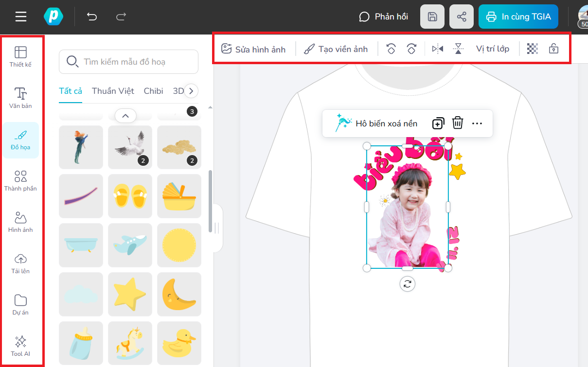Screen dimensions: 588x367
Task: Flip the image horizontally
Action: pyautogui.click(x=438, y=49)
